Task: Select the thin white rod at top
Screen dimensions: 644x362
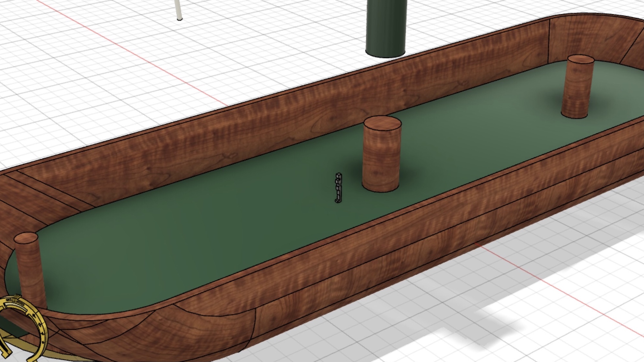Action: 178,10
